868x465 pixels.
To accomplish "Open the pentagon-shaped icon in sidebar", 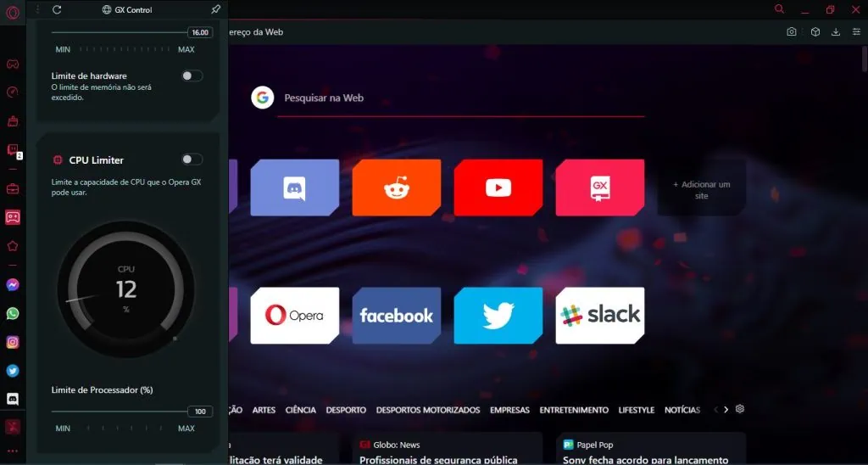I will [x=13, y=245].
